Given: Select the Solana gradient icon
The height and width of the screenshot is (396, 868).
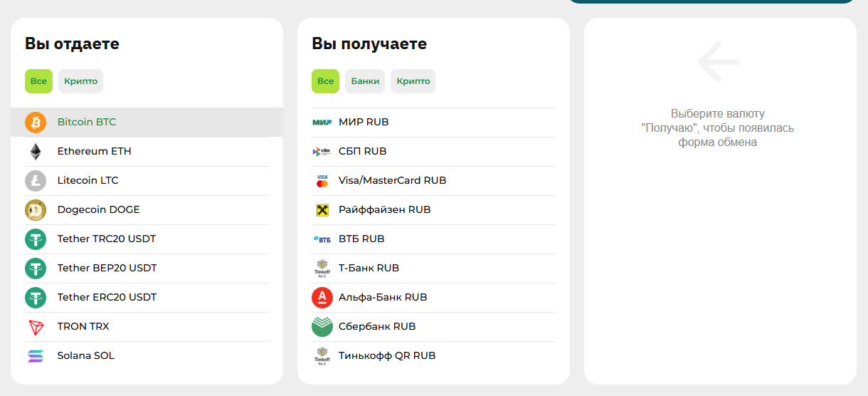Looking at the screenshot, I should [x=36, y=356].
